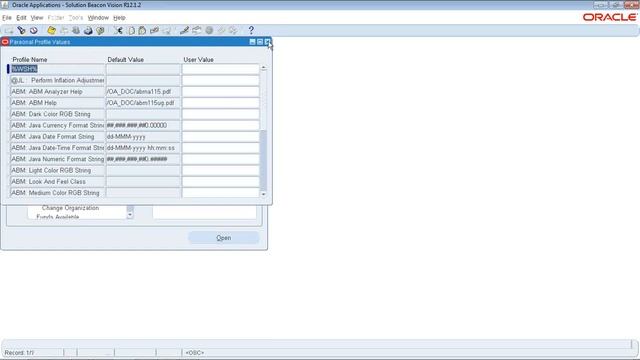
Task: Select 'ABM: Java Numeric Format String' profile
Action: click(x=57, y=159)
